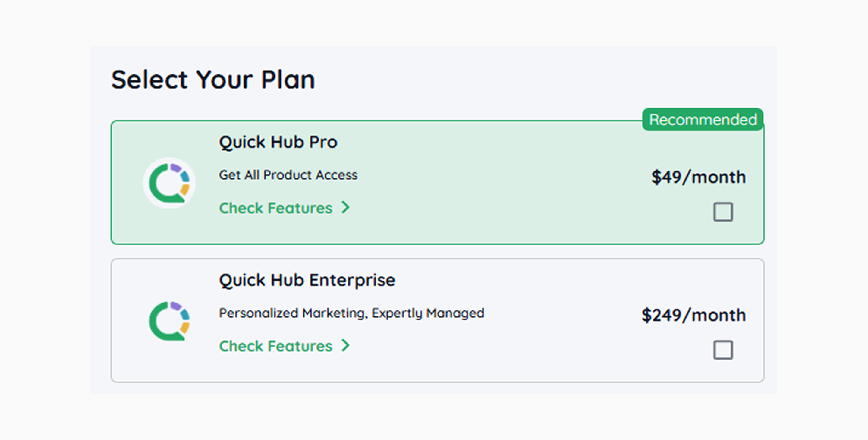The image size is (868, 440).
Task: Click the purple segment of Pro logo
Action: click(x=175, y=168)
